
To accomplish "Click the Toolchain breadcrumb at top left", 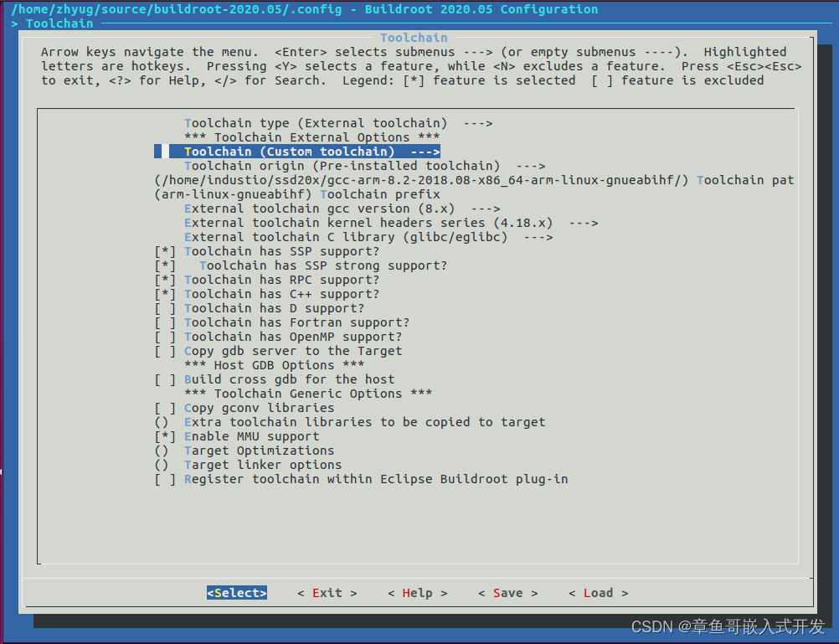I will (x=59, y=23).
